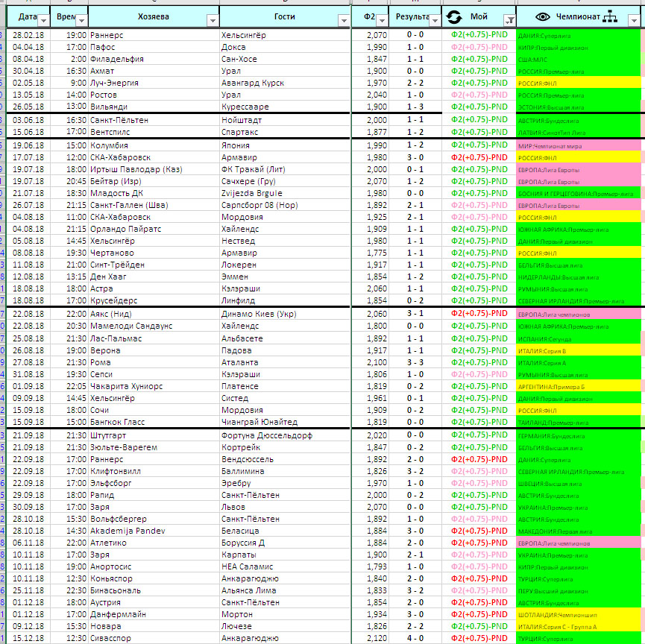Open the Дата column filter dropdown

(43, 20)
